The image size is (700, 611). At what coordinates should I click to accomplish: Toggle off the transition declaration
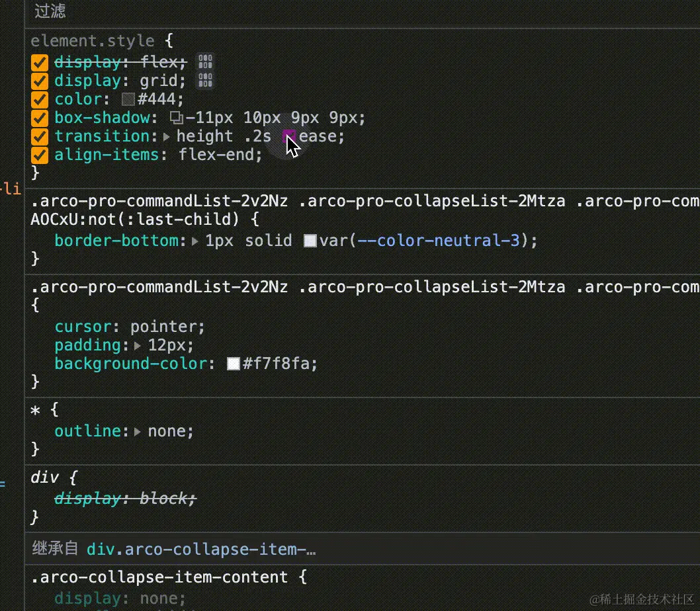coord(39,136)
